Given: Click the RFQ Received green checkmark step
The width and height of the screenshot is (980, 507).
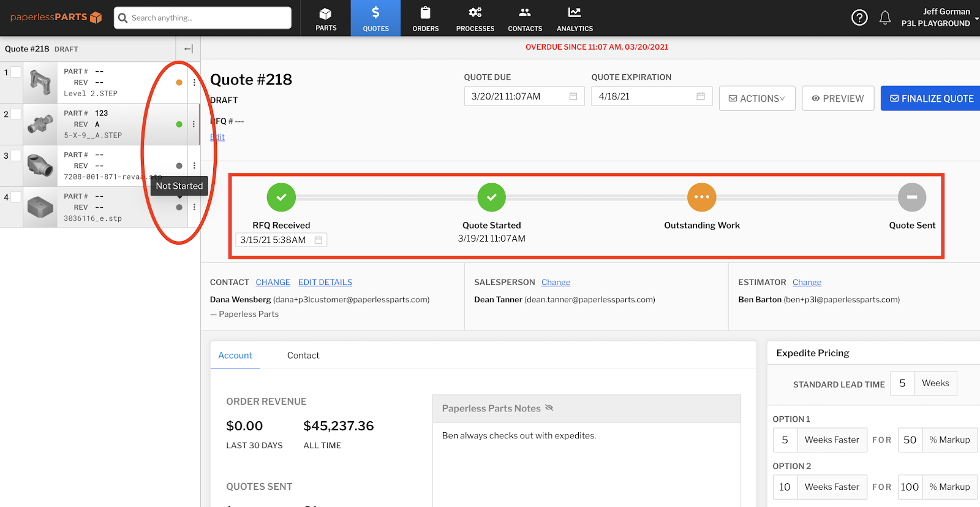Looking at the screenshot, I should 281,197.
